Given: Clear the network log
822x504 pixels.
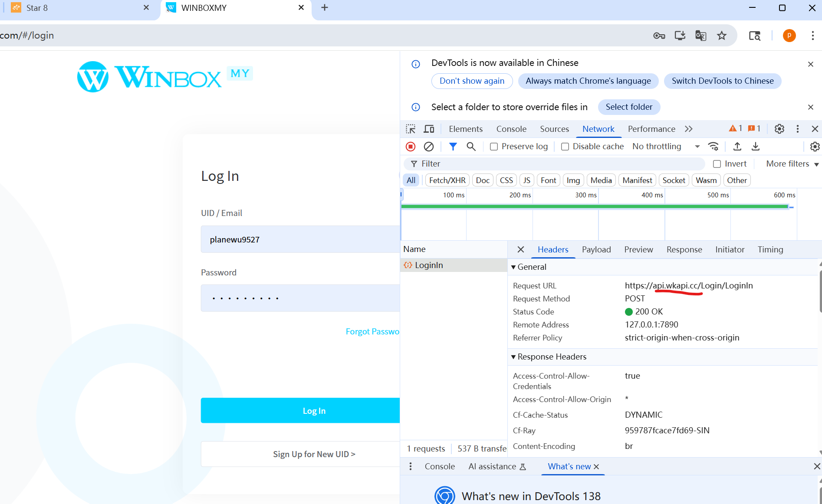Looking at the screenshot, I should point(429,147).
